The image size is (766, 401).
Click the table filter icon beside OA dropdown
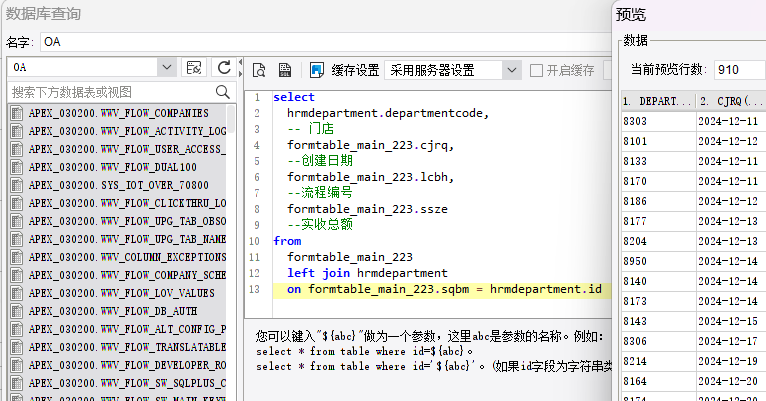point(195,67)
